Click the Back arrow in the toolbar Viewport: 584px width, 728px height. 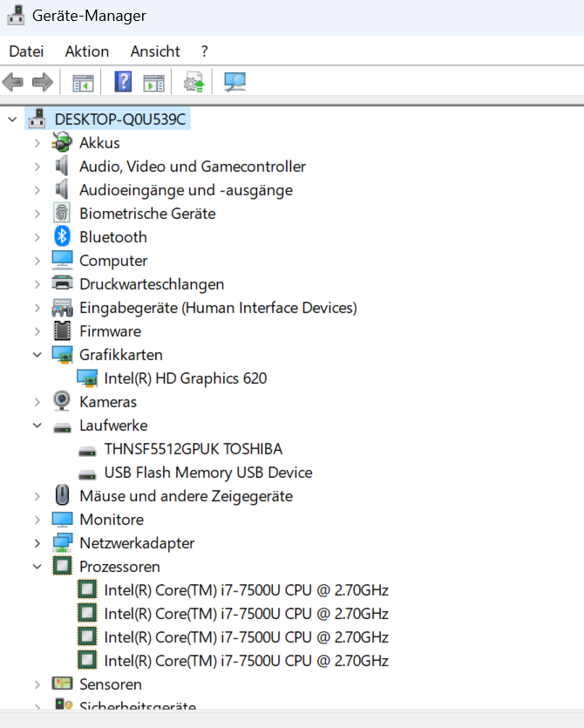(x=13, y=82)
